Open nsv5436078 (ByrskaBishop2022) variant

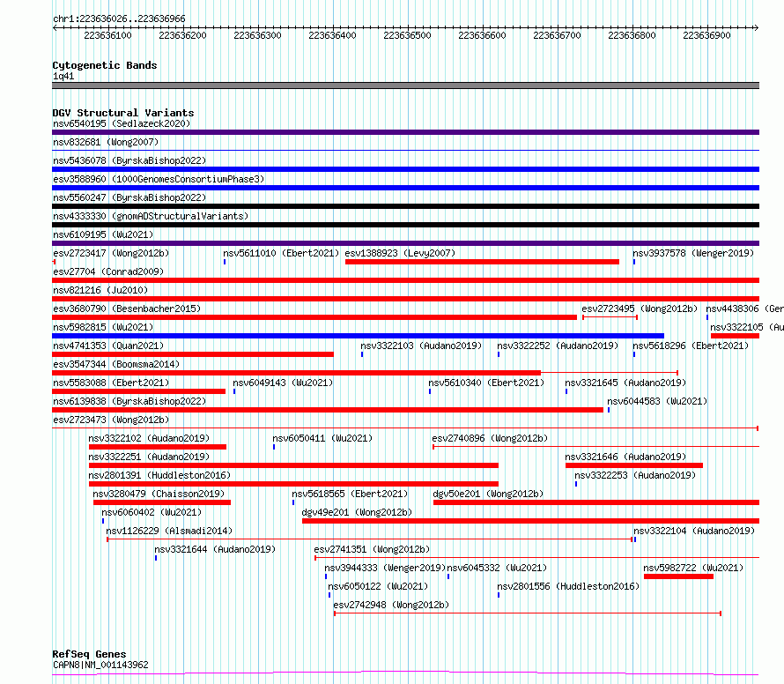[129, 160]
